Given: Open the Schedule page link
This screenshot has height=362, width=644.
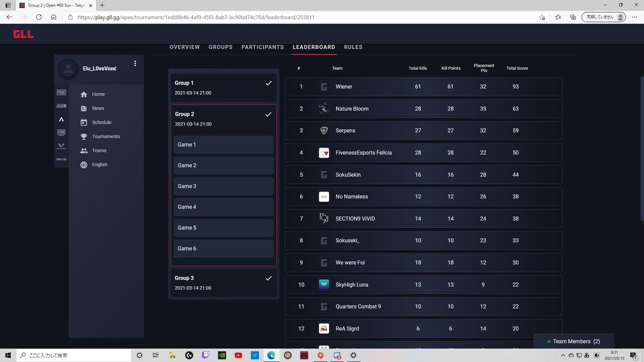Looking at the screenshot, I should tap(101, 122).
